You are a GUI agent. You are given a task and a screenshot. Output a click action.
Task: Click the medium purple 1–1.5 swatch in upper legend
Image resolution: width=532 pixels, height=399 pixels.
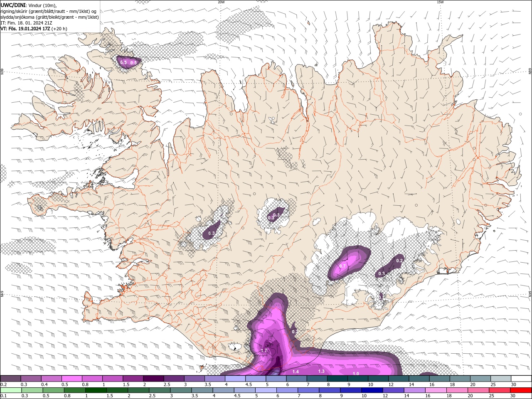113,379
